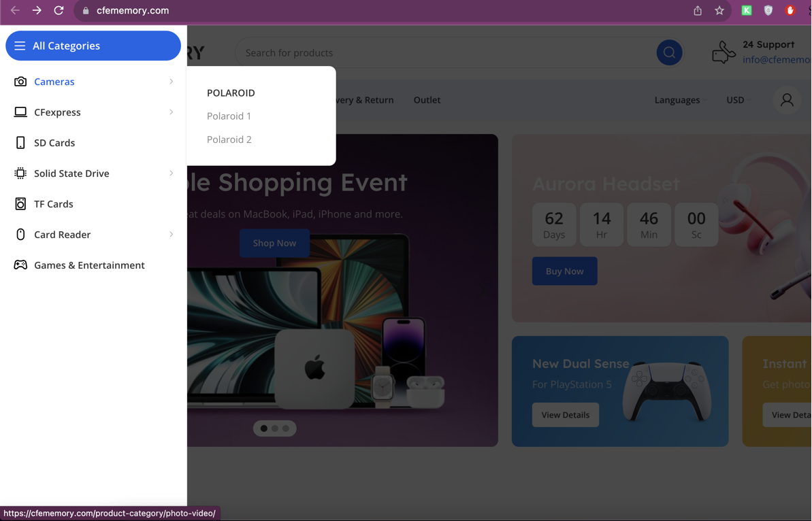
Task: Click the New Dual Sense card title
Action: point(581,364)
